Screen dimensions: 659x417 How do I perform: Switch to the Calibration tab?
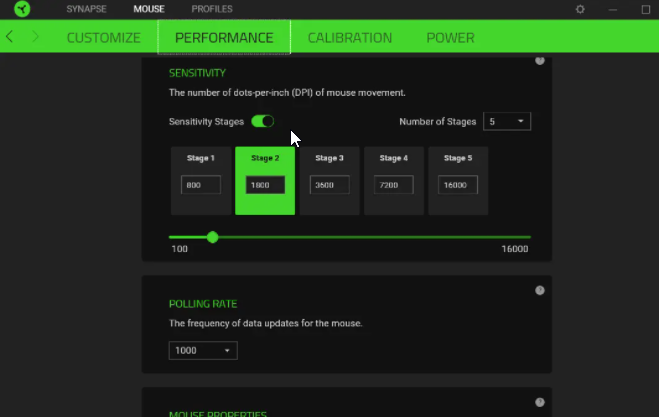pyautogui.click(x=350, y=38)
